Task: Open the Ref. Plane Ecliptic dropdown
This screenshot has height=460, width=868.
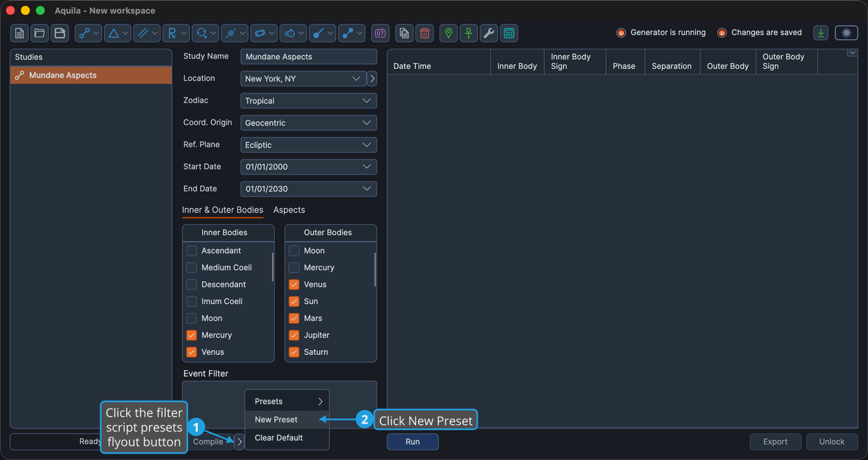Action: click(x=308, y=145)
